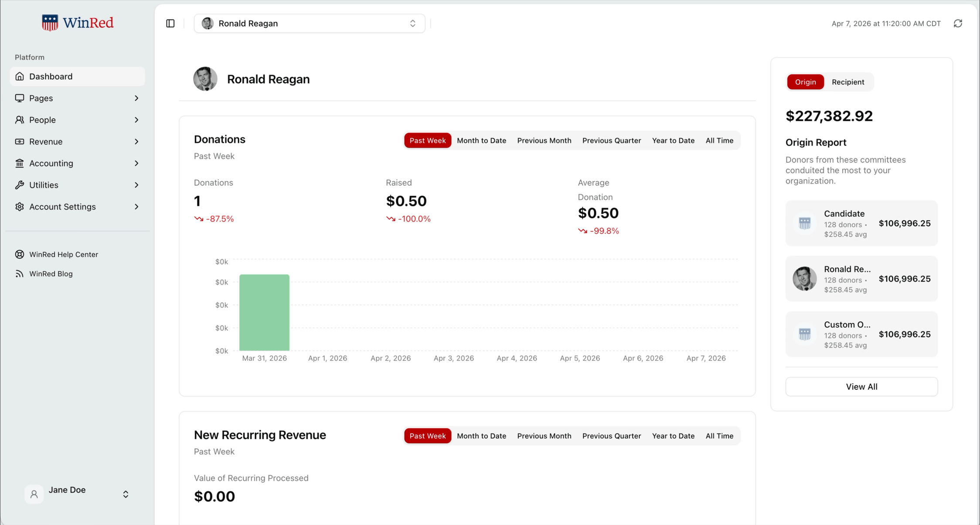Select Month to Date in Donations
The image size is (980, 525).
[x=481, y=140]
